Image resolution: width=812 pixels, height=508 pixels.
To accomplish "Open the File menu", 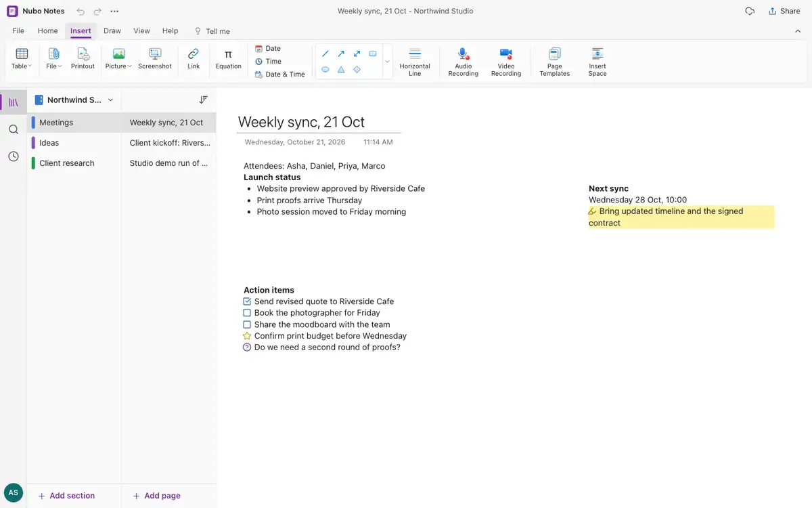I will click(x=18, y=31).
